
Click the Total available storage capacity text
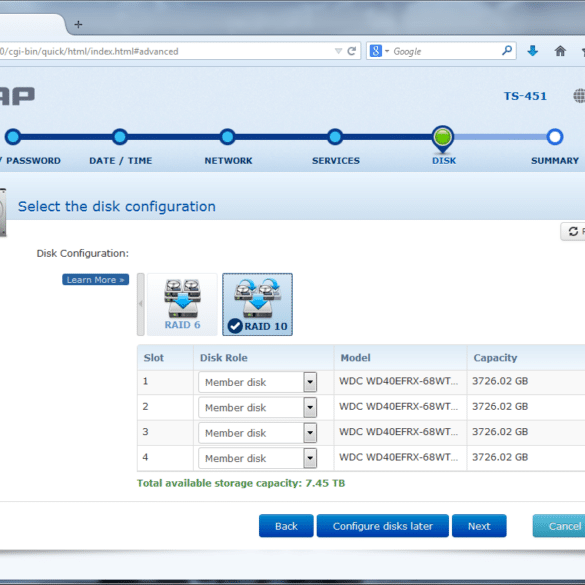241,483
